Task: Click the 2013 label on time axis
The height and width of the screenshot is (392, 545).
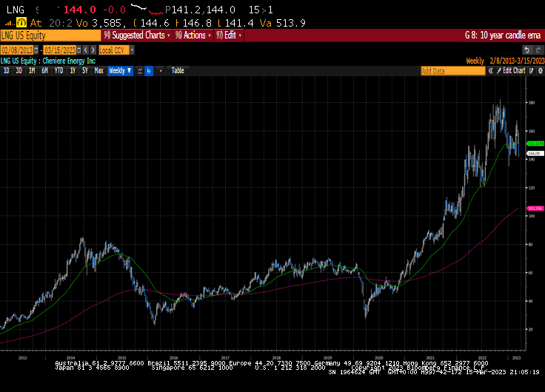Action: pyautogui.click(x=23, y=358)
